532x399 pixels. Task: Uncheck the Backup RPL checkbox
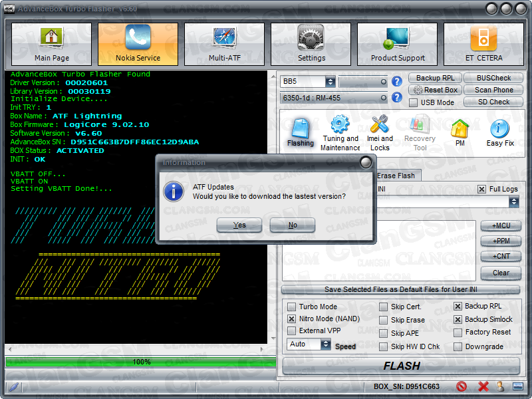[458, 306]
